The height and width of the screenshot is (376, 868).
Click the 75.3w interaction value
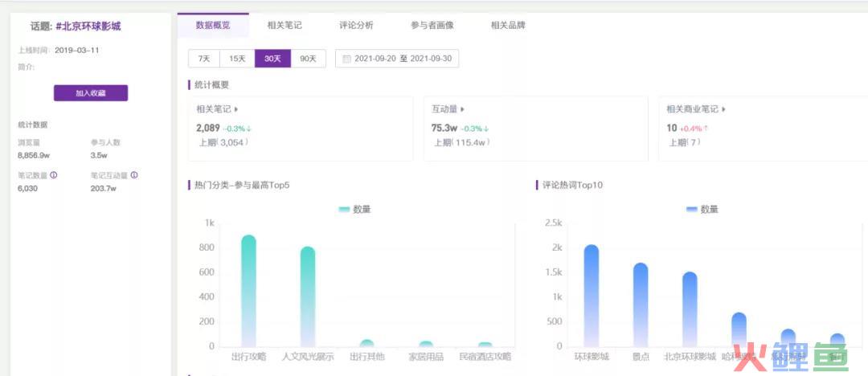444,128
